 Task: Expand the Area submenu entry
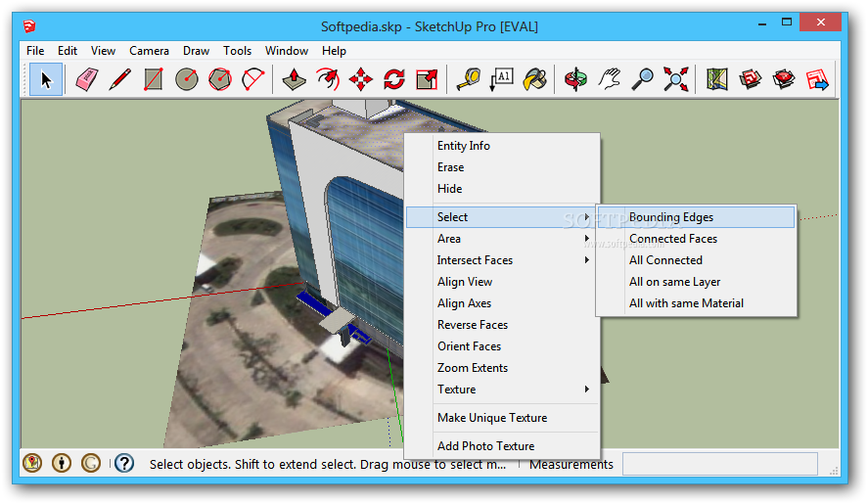(x=503, y=239)
